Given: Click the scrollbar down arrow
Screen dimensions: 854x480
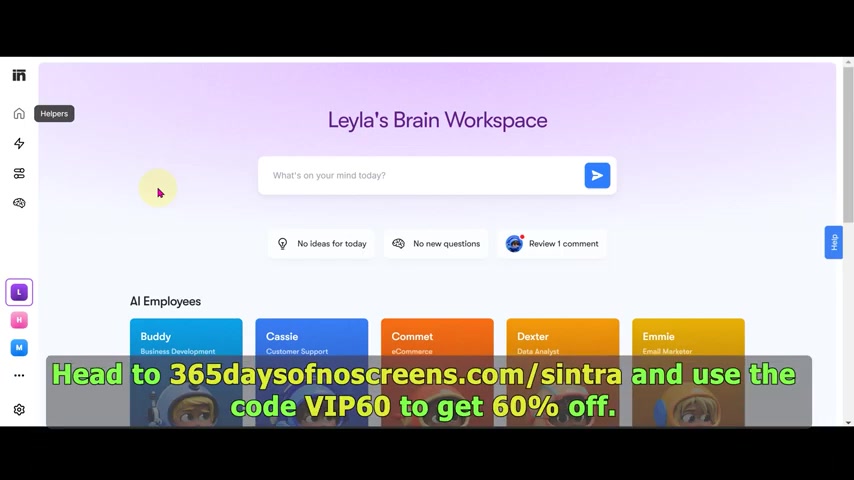Looking at the screenshot, I should 848,422.
